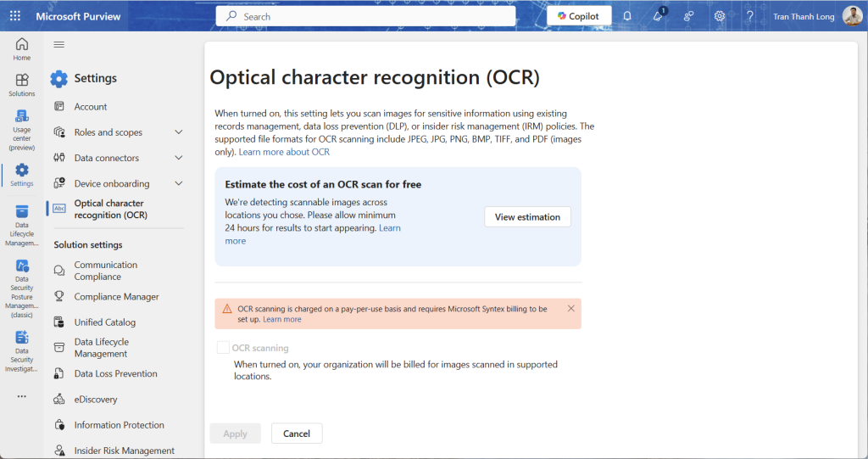Select Account in Settings menu
This screenshot has width=868, height=459.
coord(91,107)
